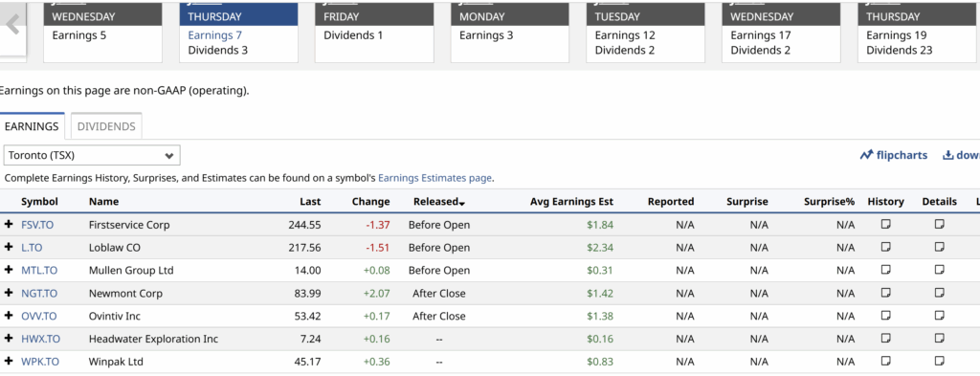
Task: Select the Friday Dividends 1 date card
Action: [x=374, y=32]
